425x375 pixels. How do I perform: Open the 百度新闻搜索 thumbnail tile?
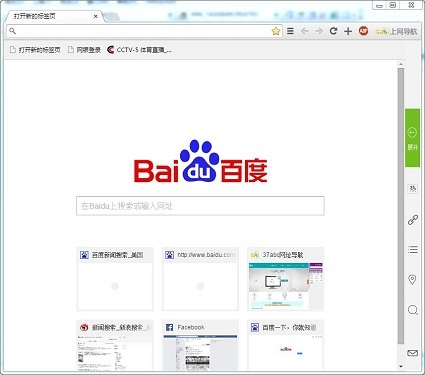tap(115, 279)
